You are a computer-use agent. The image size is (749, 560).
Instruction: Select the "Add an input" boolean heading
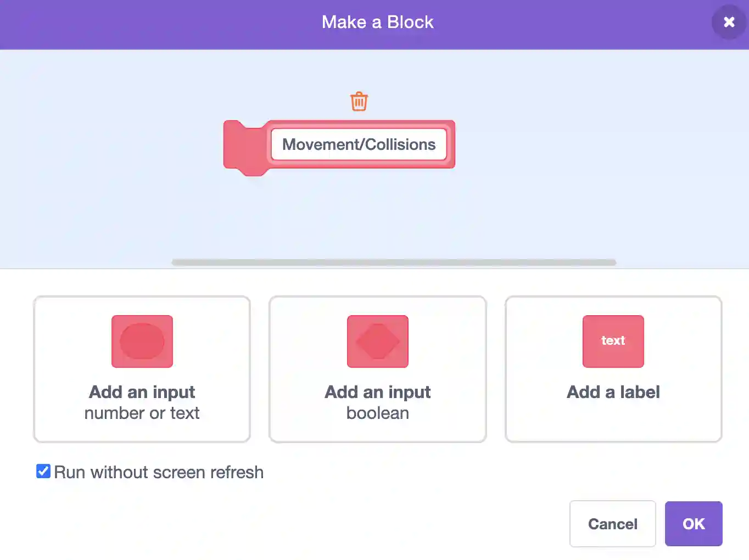click(x=378, y=392)
